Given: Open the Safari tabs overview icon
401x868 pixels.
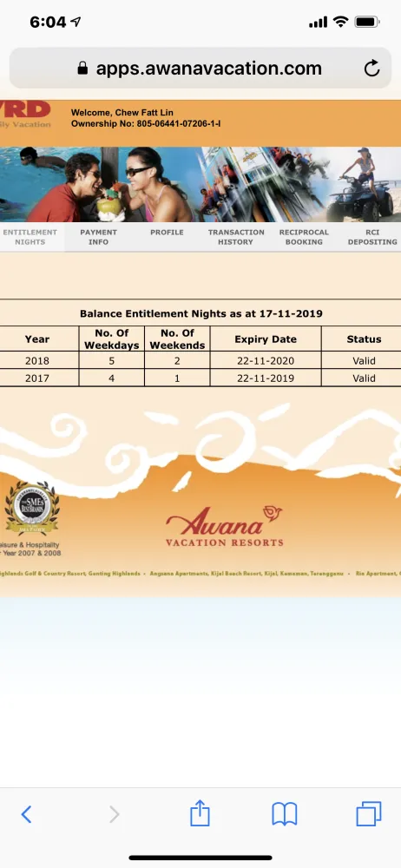Looking at the screenshot, I should [369, 814].
